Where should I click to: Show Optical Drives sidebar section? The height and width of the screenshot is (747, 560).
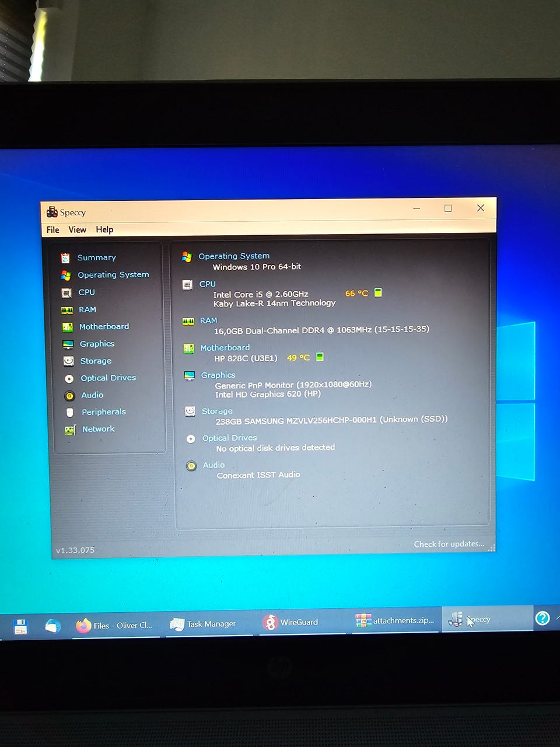click(x=108, y=378)
